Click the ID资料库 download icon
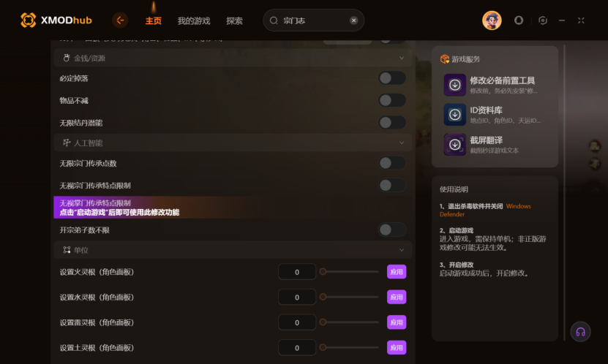 pos(455,115)
